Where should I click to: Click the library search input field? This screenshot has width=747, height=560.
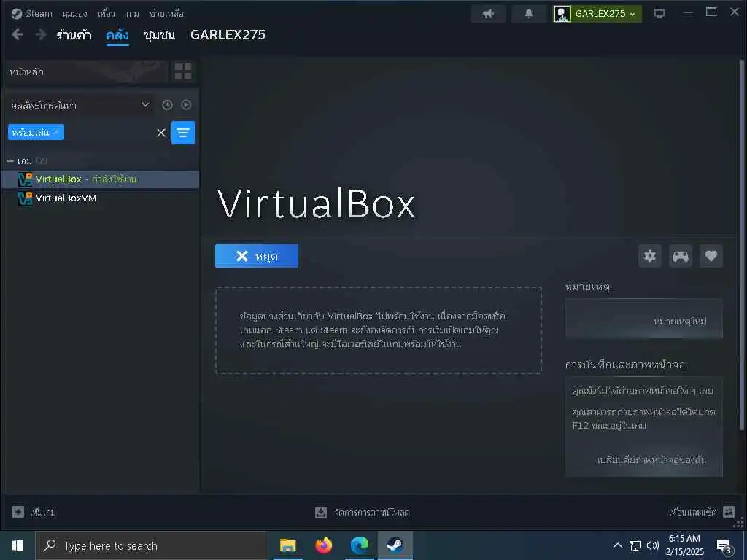[109, 133]
